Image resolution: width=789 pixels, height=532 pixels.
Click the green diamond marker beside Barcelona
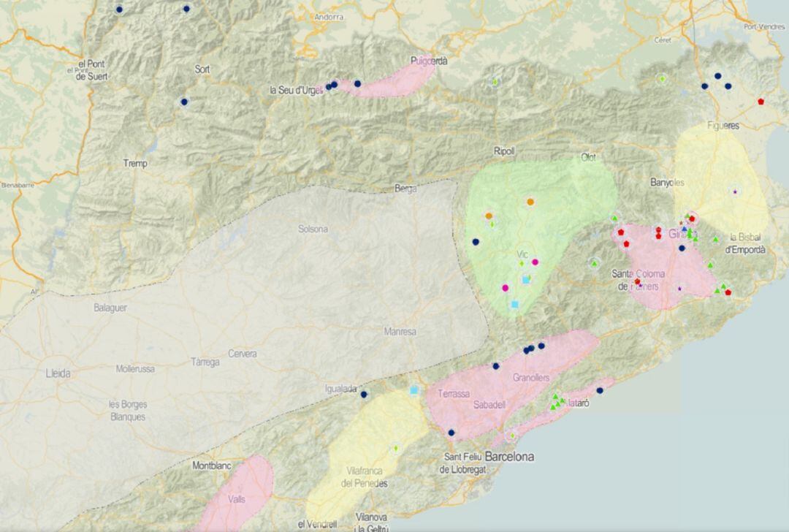tap(512, 436)
